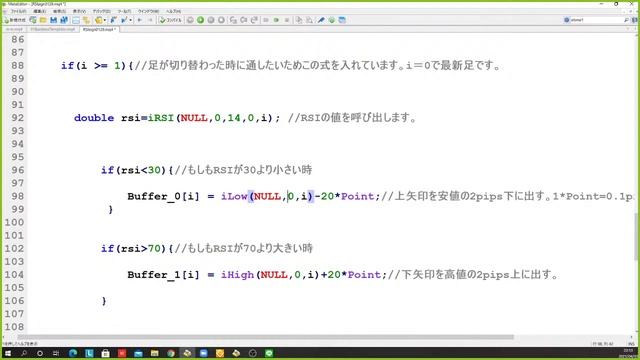
Task: Click the Compile (コンパイル) button
Action: point(171,20)
